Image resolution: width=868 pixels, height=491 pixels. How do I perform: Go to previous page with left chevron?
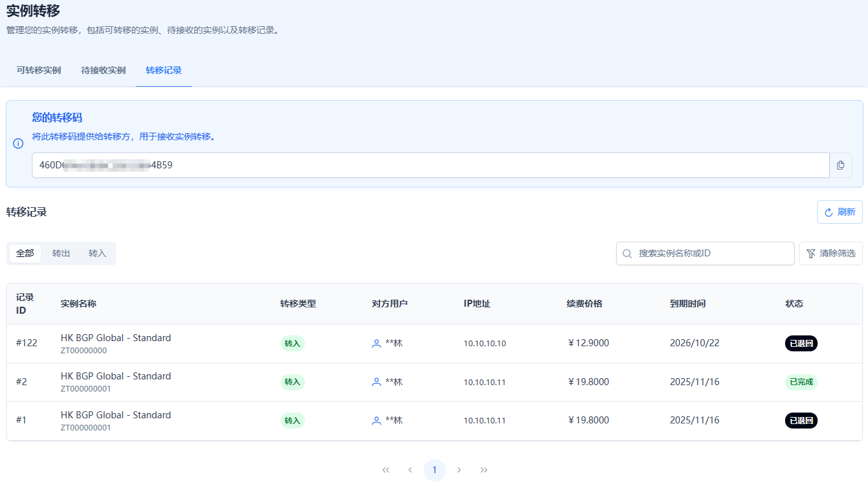point(410,470)
